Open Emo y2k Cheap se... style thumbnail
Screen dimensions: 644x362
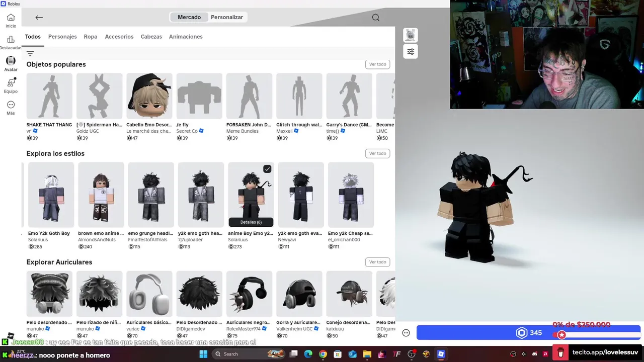tap(351, 195)
